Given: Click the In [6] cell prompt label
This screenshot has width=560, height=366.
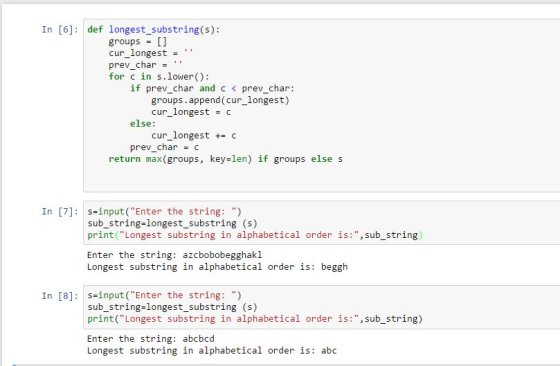Looking at the screenshot, I should [60, 30].
